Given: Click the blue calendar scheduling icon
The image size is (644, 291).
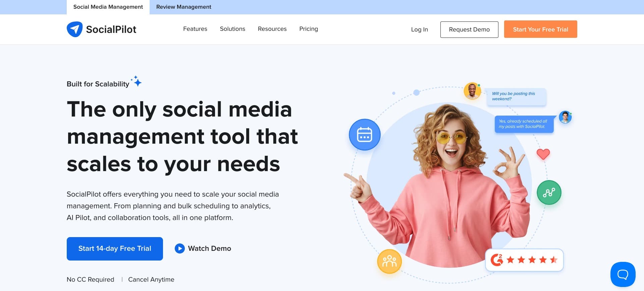Looking at the screenshot, I should (x=365, y=135).
